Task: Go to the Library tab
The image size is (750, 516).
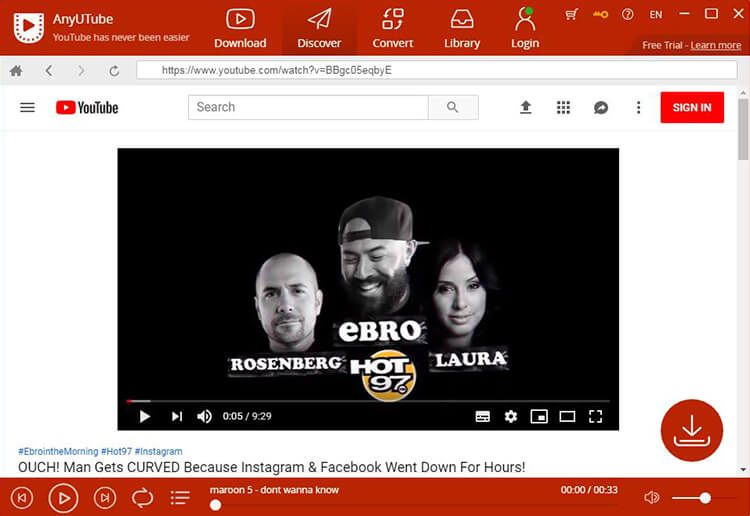Action: click(462, 29)
